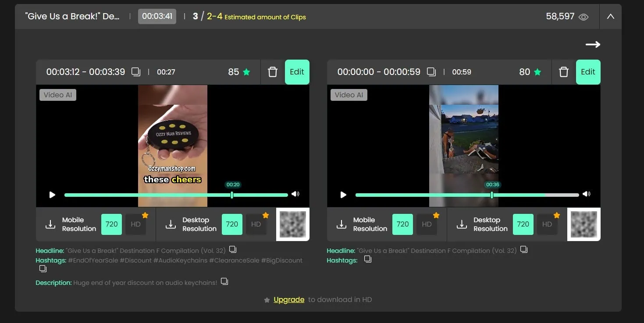Click the 2-4 Estimated amount of Clips text
This screenshot has height=323, width=644.
point(256,17)
